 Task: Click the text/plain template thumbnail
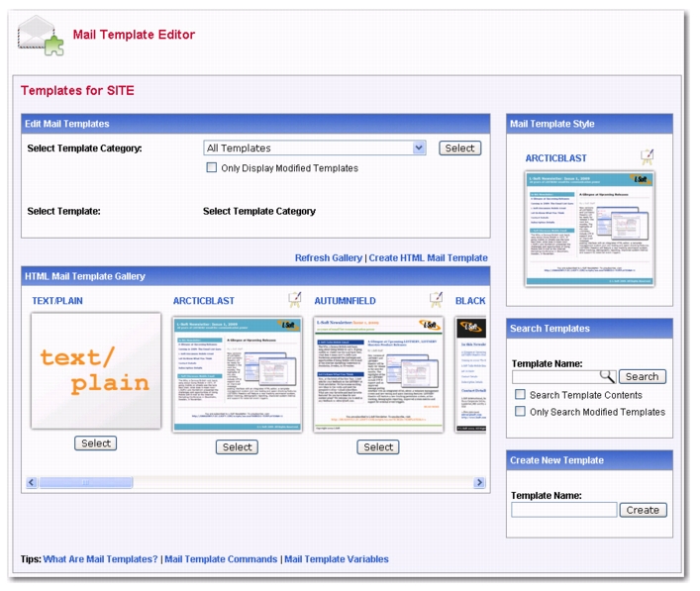pos(96,371)
